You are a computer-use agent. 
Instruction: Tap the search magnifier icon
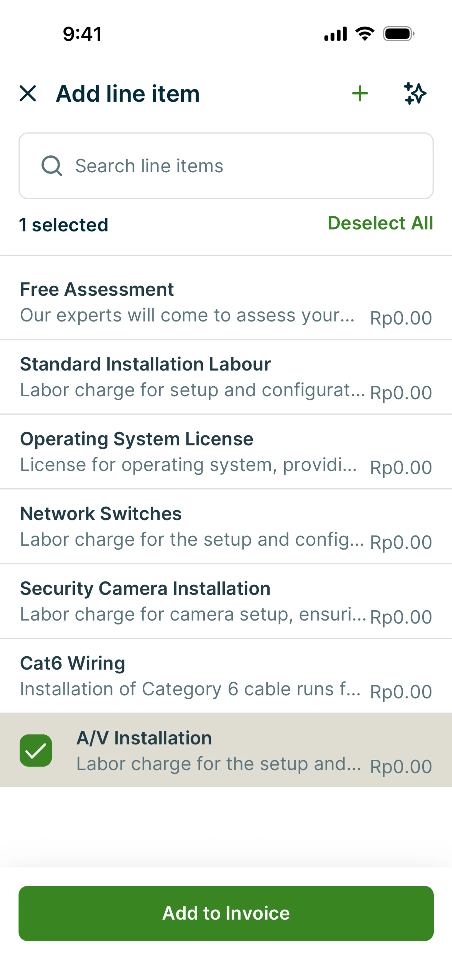[x=52, y=166]
